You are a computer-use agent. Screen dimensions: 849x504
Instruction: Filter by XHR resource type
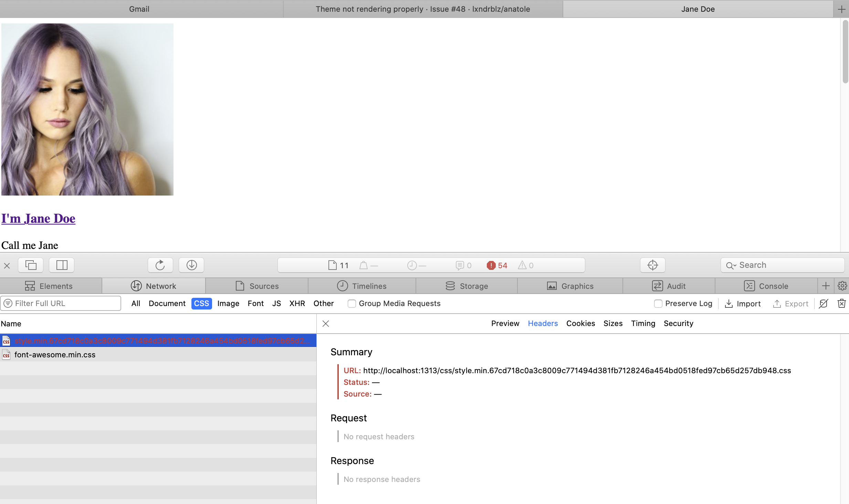click(297, 304)
